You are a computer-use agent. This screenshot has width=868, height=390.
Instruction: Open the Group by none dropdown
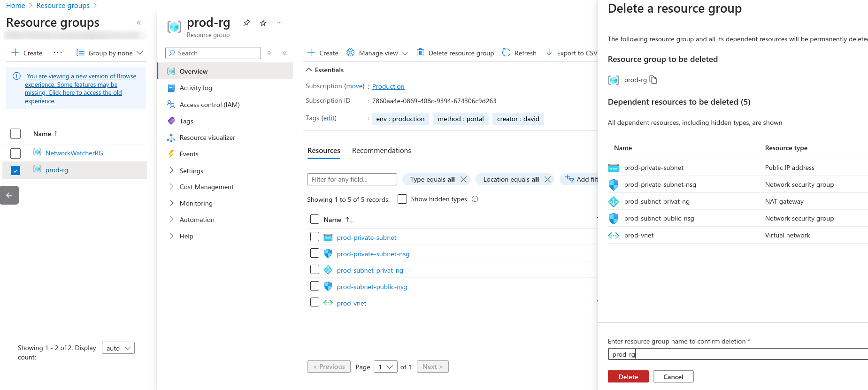[x=110, y=53]
